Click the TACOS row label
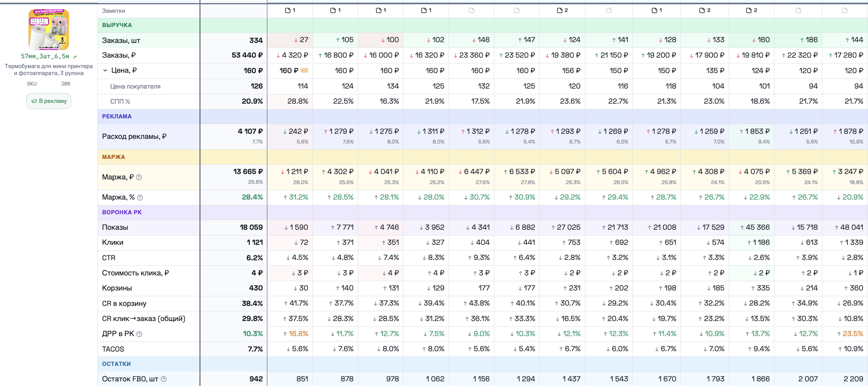868x386 pixels. 113,349
